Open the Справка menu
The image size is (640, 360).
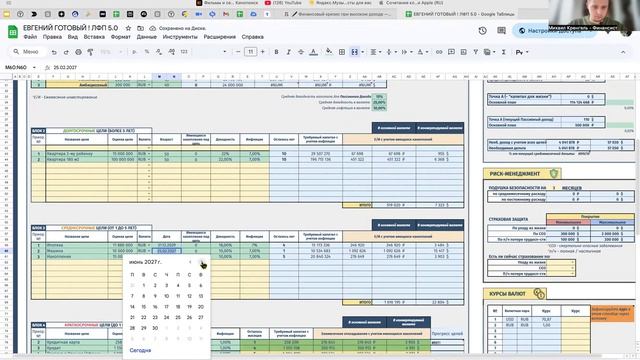tap(253, 37)
